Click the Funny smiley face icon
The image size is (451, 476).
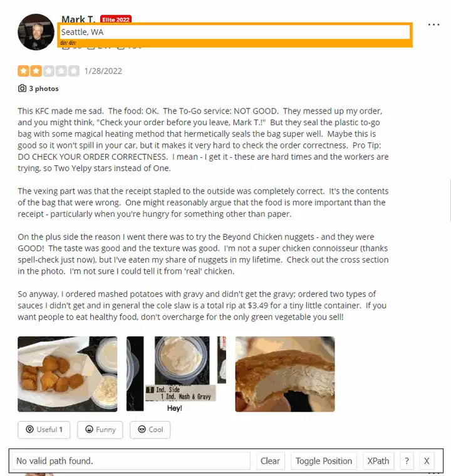pyautogui.click(x=89, y=429)
